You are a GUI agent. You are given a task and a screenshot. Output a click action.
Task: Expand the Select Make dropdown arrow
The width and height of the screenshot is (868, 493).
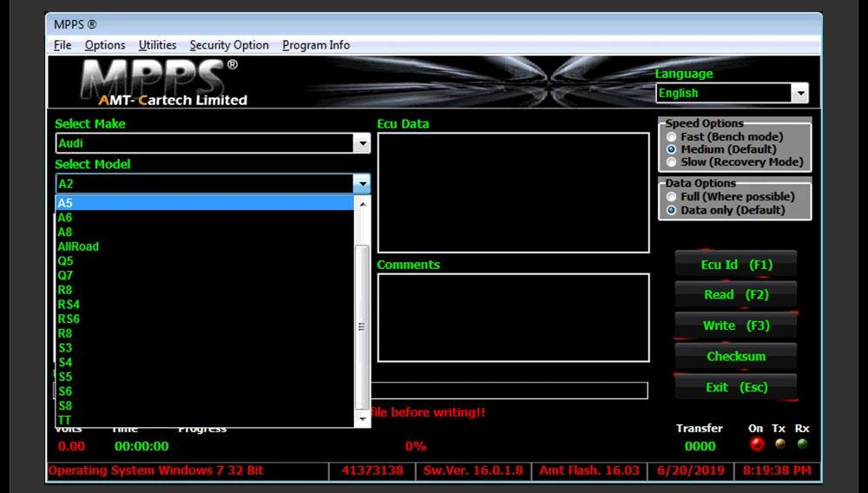362,143
